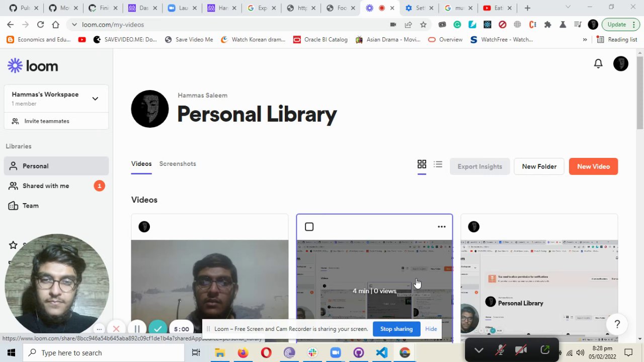Open the media controls toolbar icon
Screen dimensions: 644x362
point(578,25)
